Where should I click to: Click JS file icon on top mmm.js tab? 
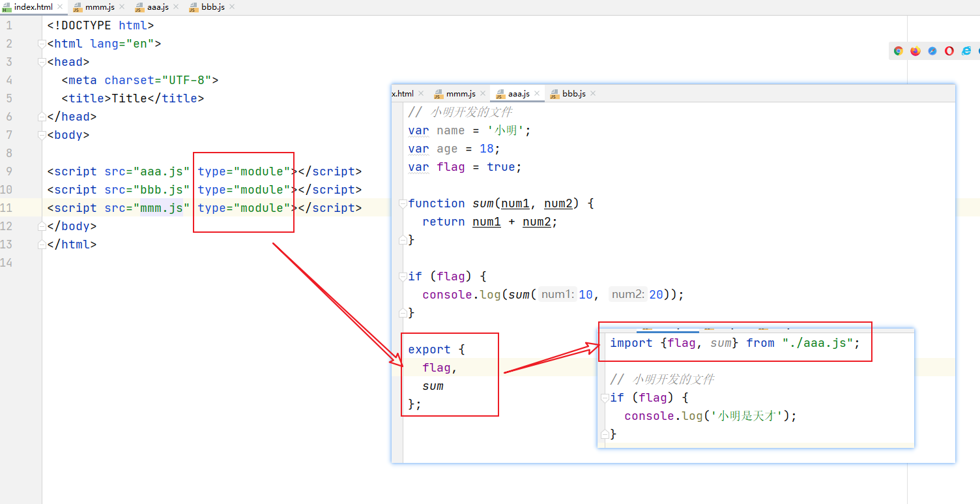[78, 7]
